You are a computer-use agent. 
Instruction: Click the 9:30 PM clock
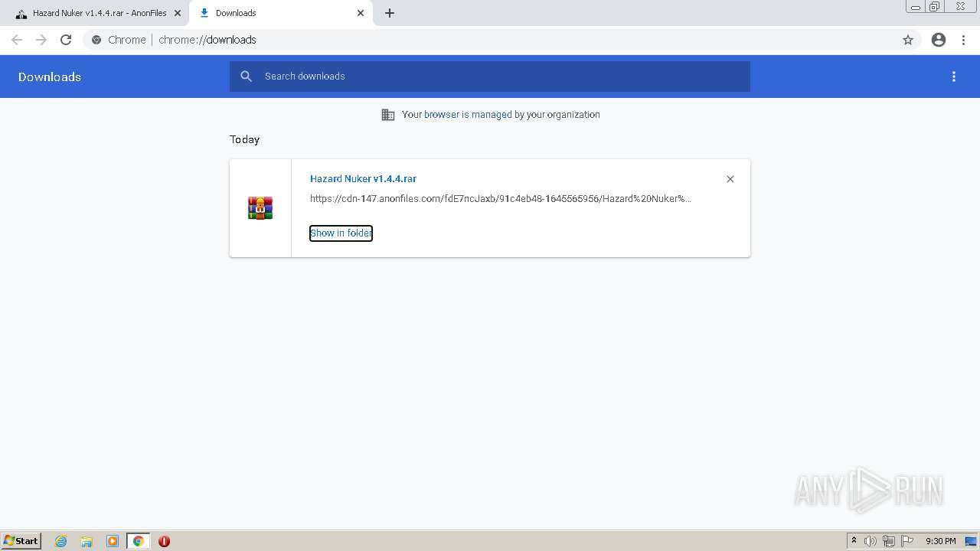940,541
